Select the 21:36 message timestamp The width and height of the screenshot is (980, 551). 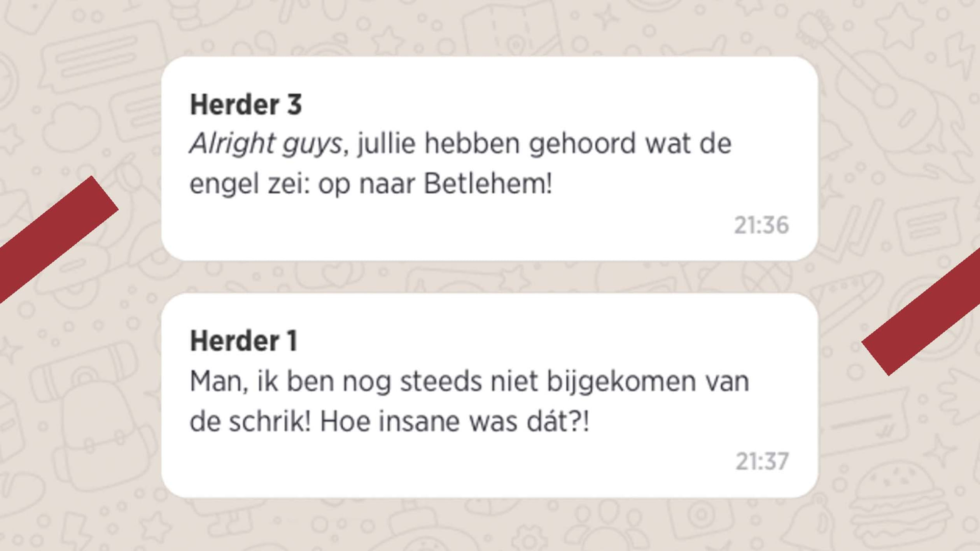pyautogui.click(x=761, y=225)
